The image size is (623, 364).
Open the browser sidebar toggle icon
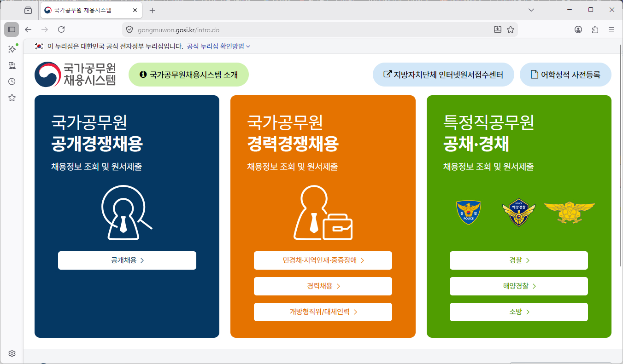(12, 29)
